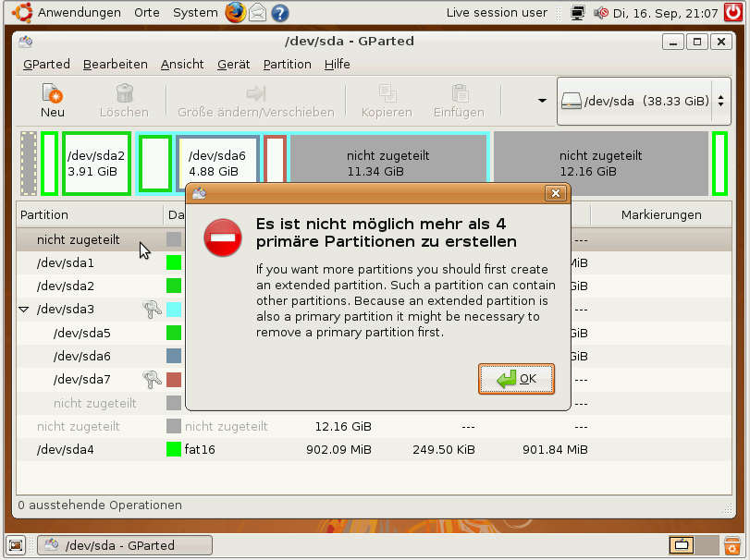Click the red power button icon

tap(732, 13)
